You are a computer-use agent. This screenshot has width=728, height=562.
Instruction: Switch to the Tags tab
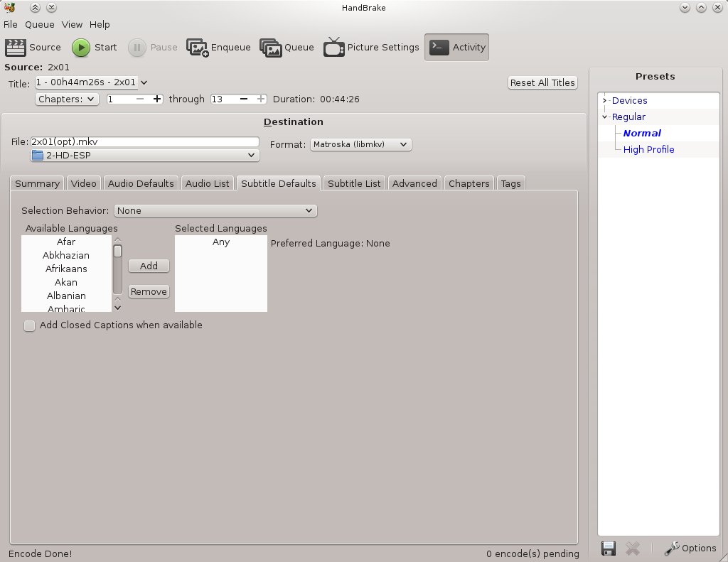tap(510, 183)
